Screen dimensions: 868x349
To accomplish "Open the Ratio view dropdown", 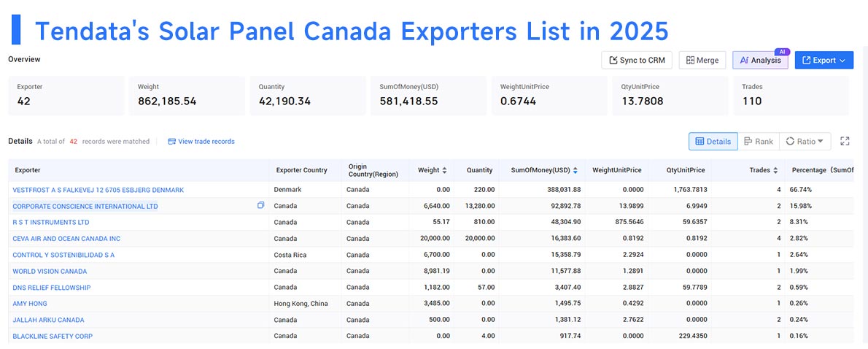I will 805,141.
